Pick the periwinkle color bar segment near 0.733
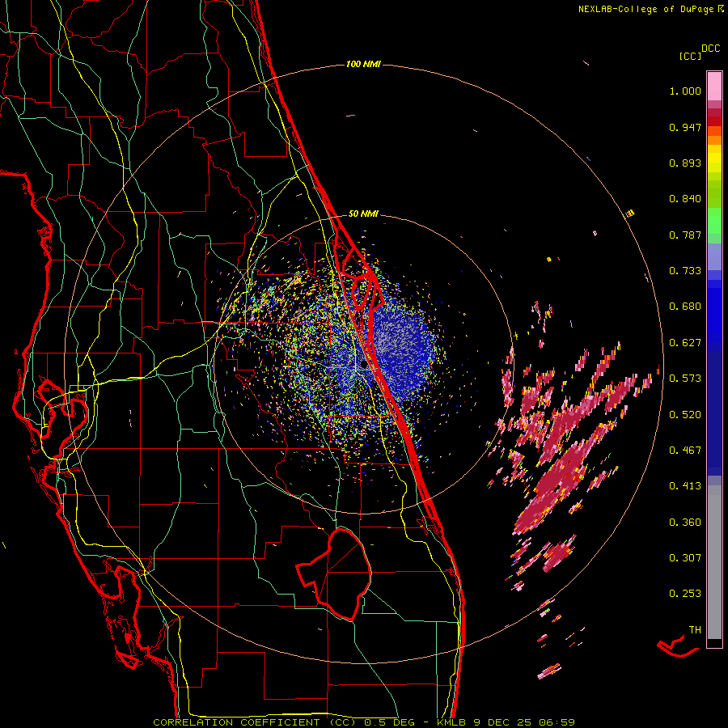Image resolution: width=728 pixels, height=728 pixels. [714, 256]
